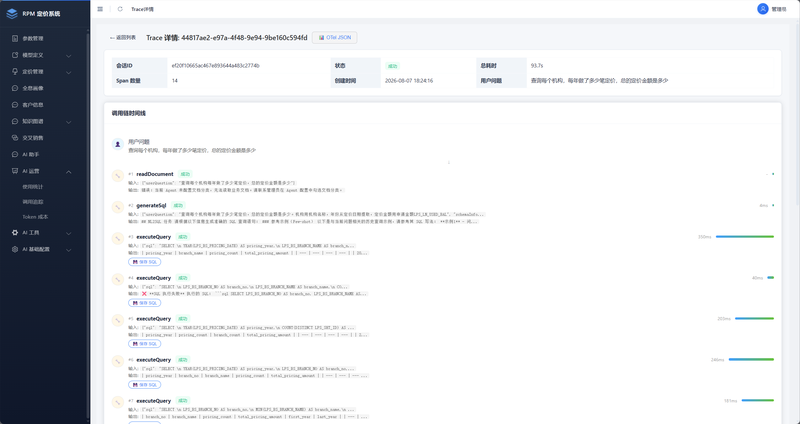Collapse the AI 运营 menu chevron
This screenshot has height=424, width=800.
[69, 171]
